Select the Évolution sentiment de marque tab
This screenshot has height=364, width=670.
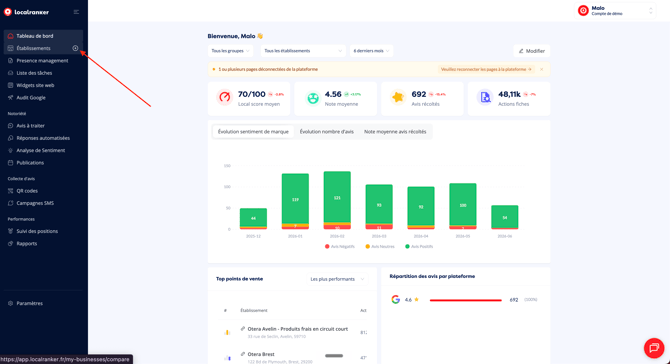253,132
